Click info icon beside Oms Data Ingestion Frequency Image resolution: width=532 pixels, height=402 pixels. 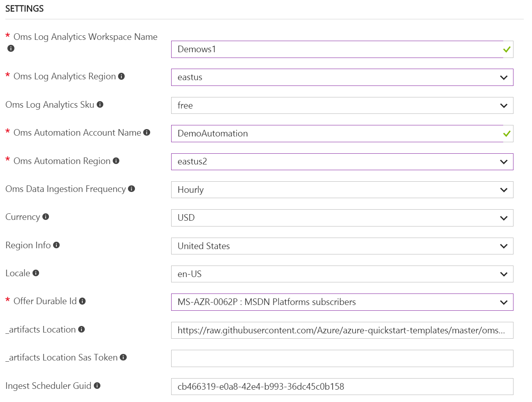132,189
